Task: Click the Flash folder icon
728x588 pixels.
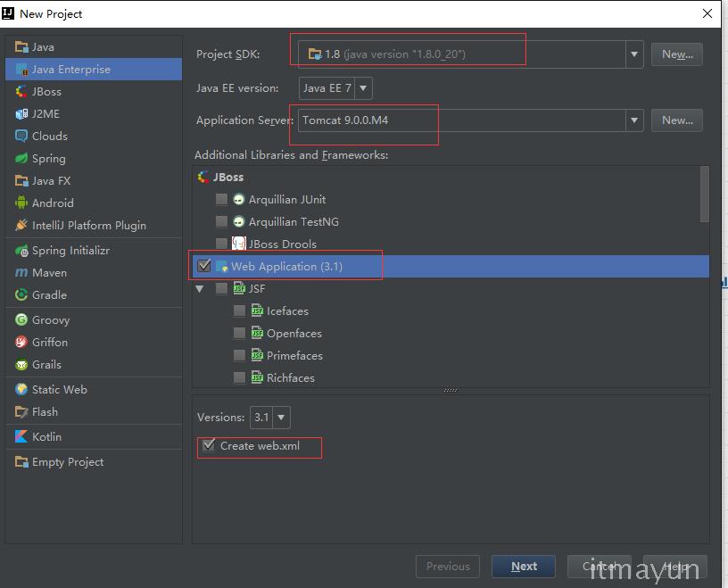Action: tap(21, 412)
